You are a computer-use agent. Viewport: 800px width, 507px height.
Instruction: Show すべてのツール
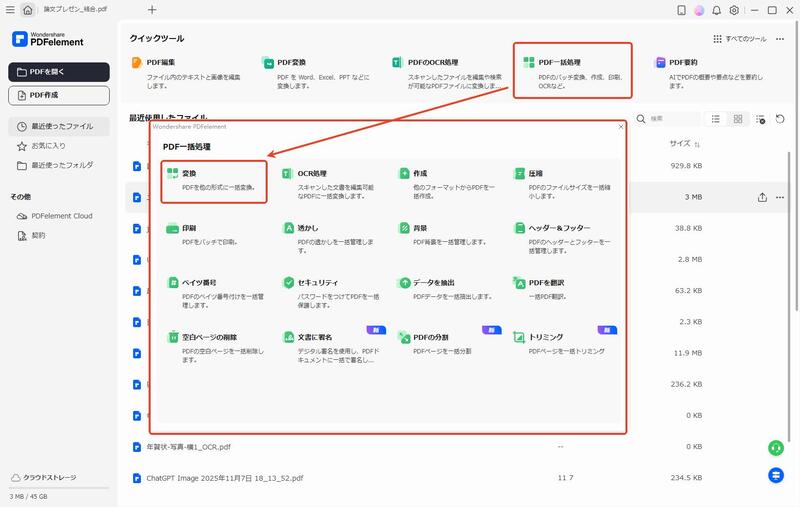(x=740, y=39)
